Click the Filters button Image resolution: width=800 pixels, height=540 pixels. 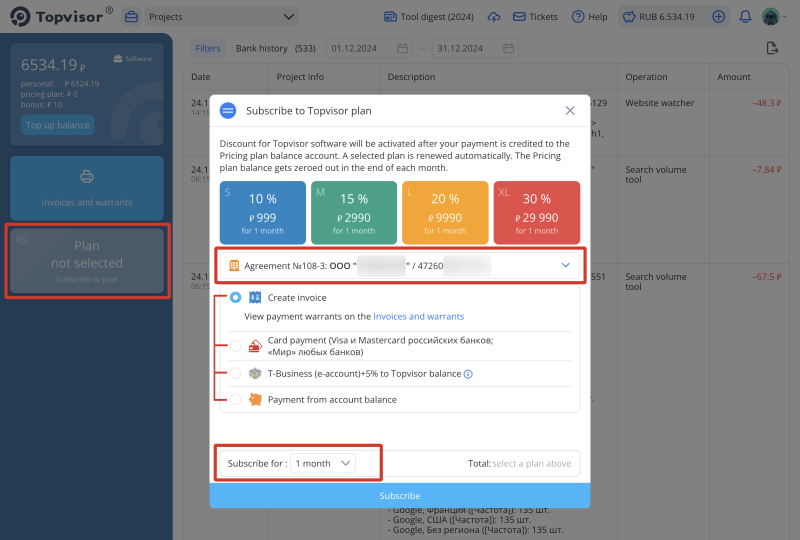coord(208,48)
